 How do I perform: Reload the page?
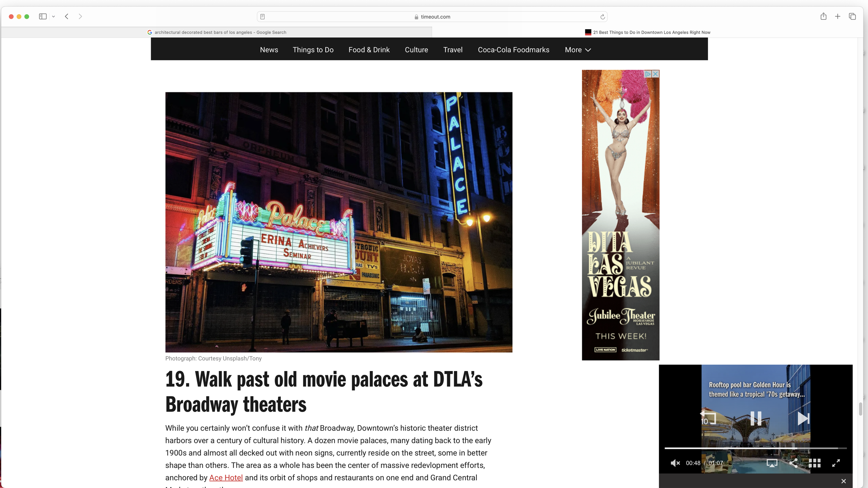point(602,17)
